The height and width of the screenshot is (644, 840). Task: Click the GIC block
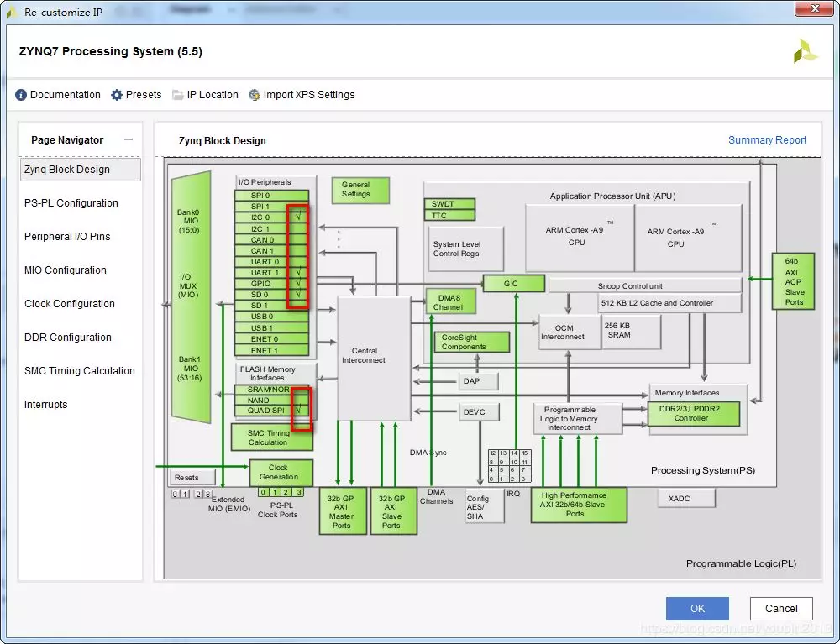[514, 283]
